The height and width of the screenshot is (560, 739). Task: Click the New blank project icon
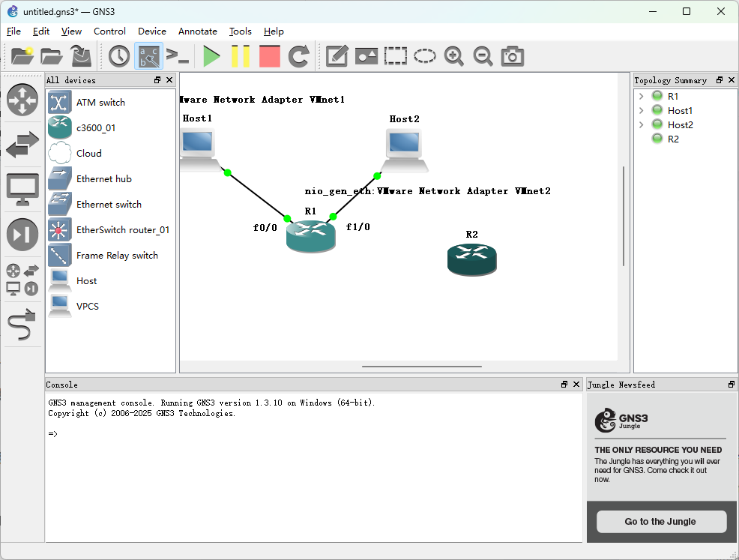[22, 56]
